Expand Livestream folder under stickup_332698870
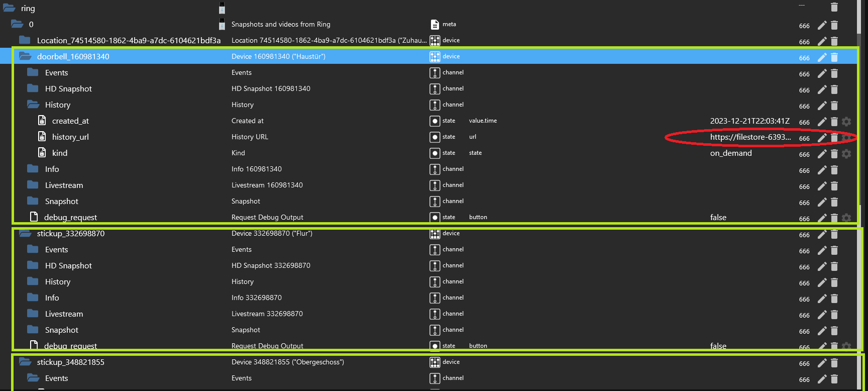The width and height of the screenshot is (868, 391). 33,314
